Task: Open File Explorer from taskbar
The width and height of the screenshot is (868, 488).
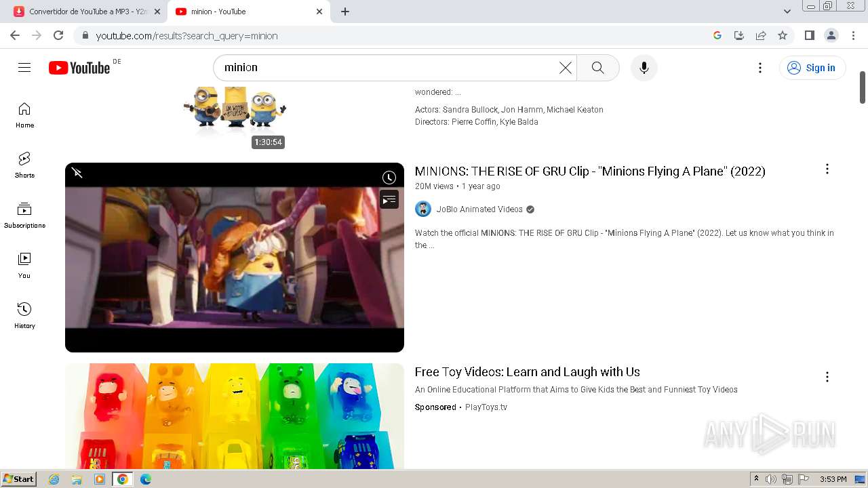Action: pyautogui.click(x=77, y=479)
